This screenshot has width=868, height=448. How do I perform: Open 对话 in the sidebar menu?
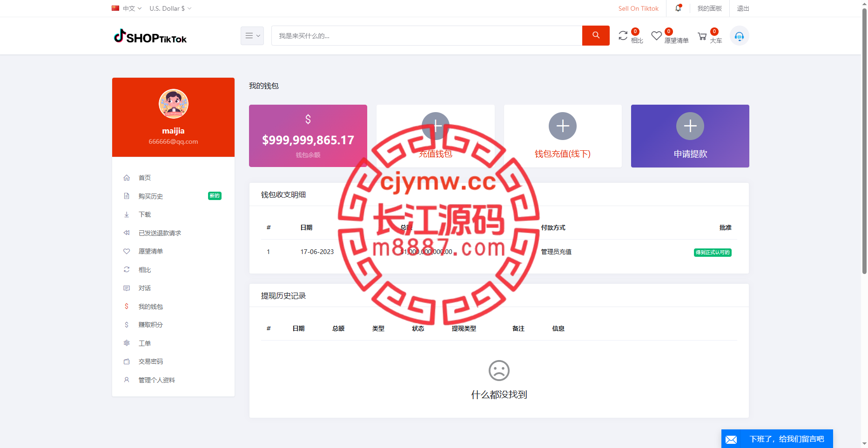click(x=145, y=288)
